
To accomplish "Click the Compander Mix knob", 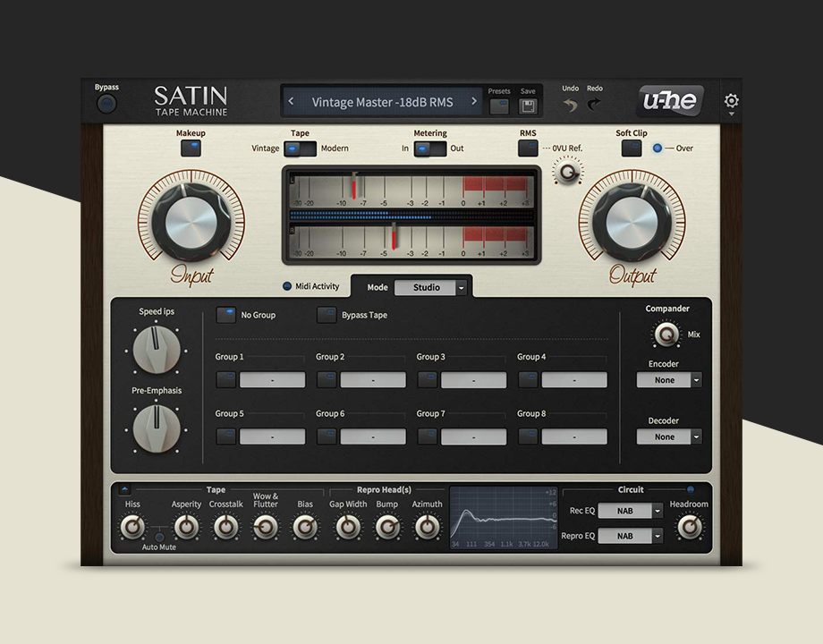I will 666,334.
